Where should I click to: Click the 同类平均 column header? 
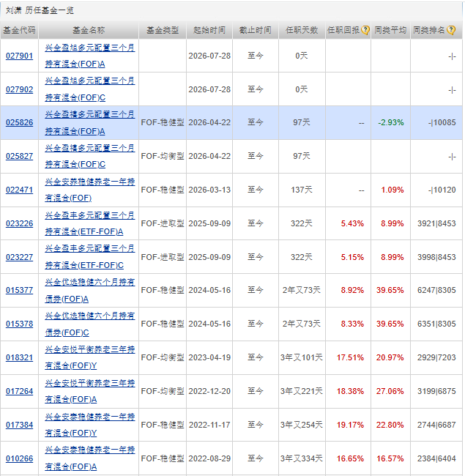click(390, 30)
